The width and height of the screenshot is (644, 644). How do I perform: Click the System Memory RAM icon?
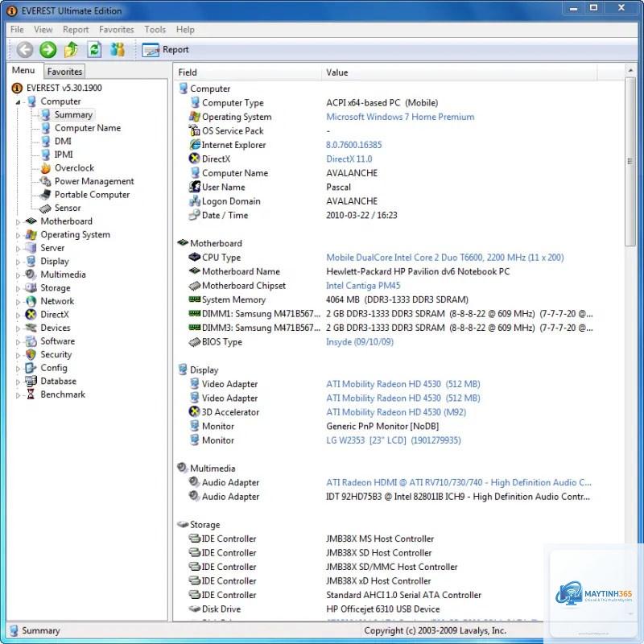194,299
